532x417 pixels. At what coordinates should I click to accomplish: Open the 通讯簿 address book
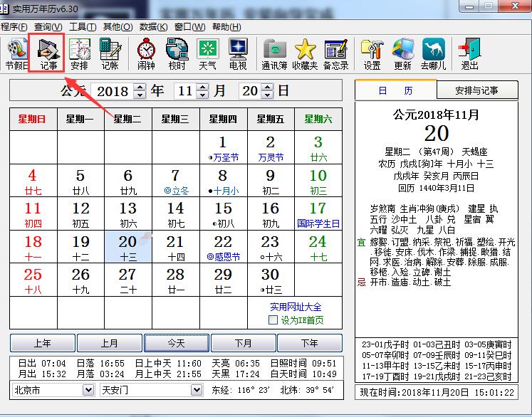274,54
